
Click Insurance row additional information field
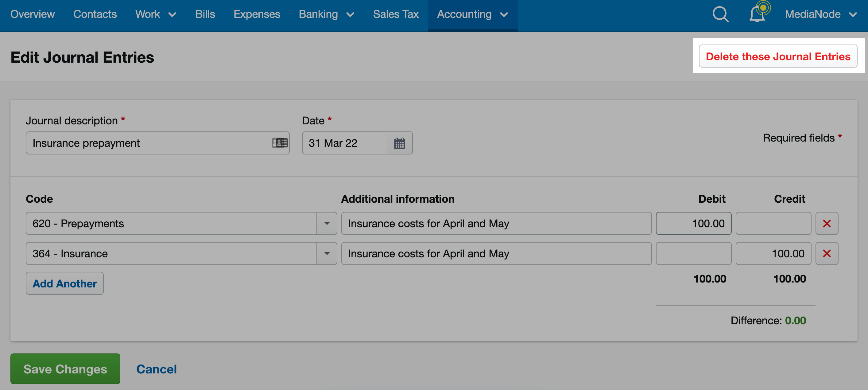pyautogui.click(x=496, y=253)
